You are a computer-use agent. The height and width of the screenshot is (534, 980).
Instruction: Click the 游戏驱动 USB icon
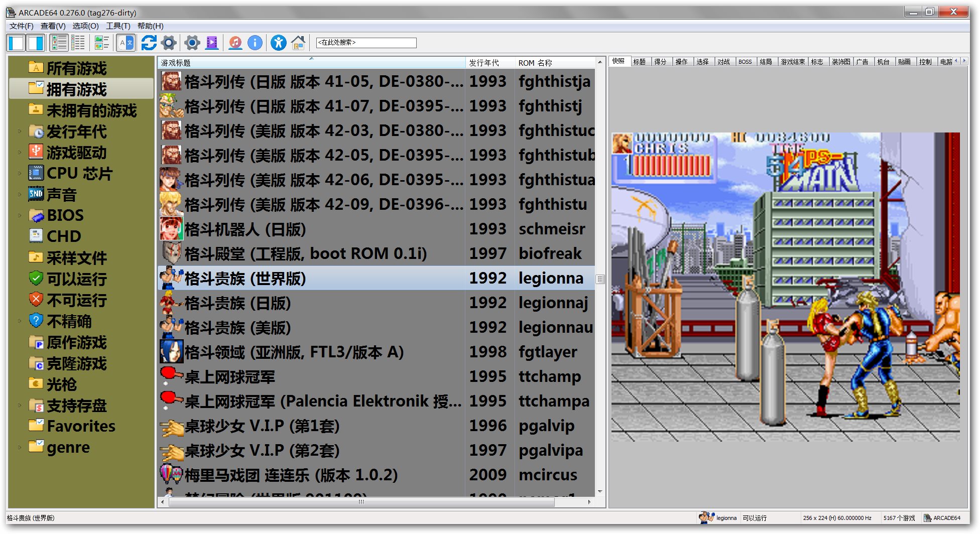click(36, 152)
